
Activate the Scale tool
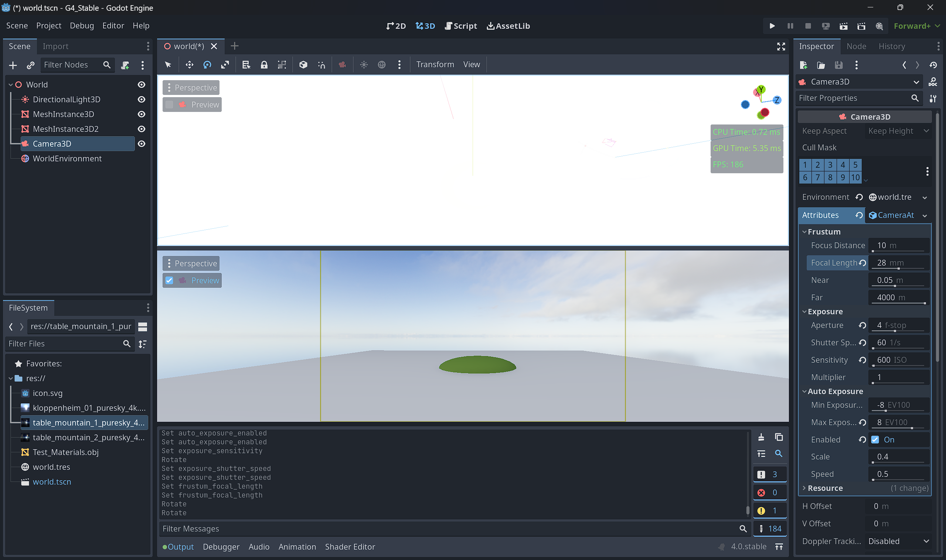tap(225, 65)
